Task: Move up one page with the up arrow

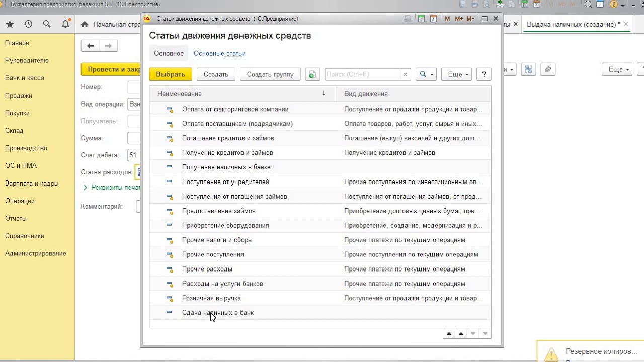Action: click(461, 333)
